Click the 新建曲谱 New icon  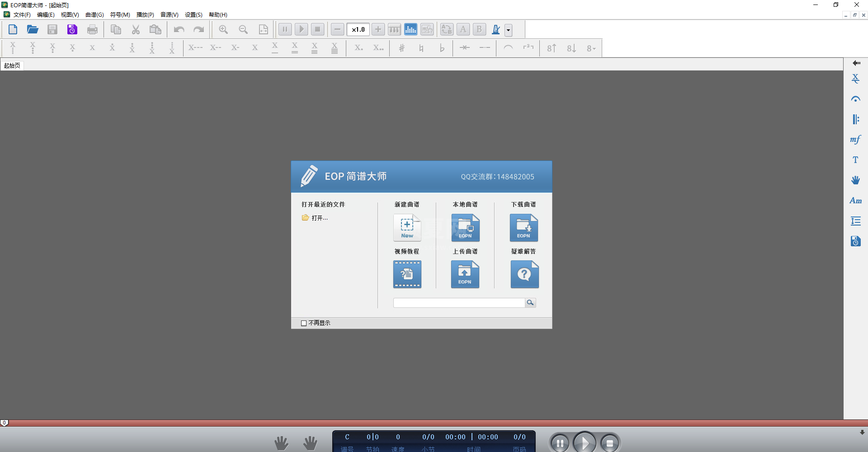(x=407, y=227)
